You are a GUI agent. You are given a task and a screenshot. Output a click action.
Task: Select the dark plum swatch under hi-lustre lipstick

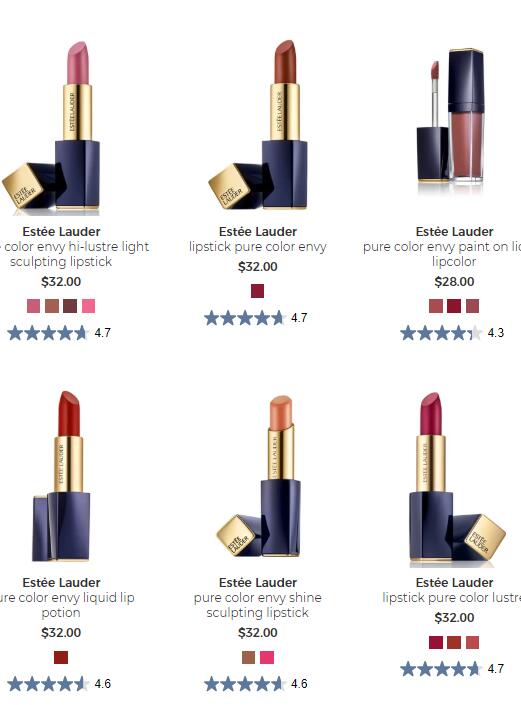tap(70, 306)
